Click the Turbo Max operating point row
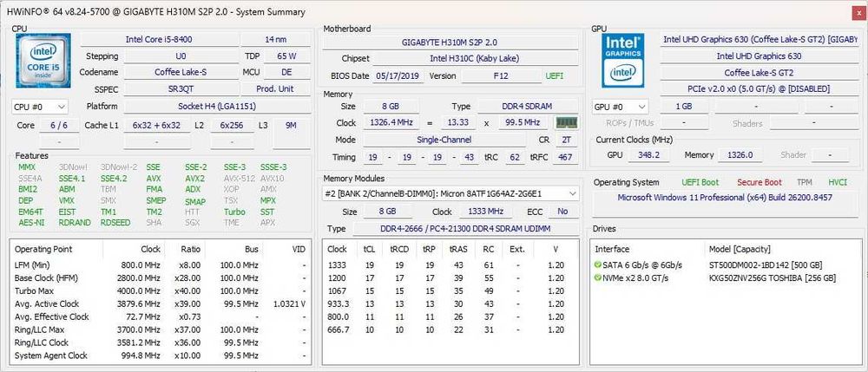 tap(160, 290)
